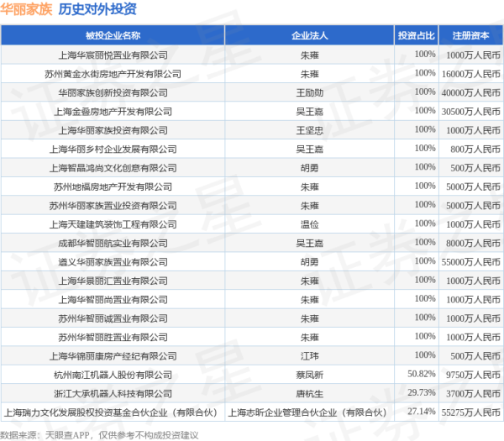504x441 pixels.
Task: Click 杭州南江机器人股份有限公司 cell
Action: pyautogui.click(x=113, y=375)
